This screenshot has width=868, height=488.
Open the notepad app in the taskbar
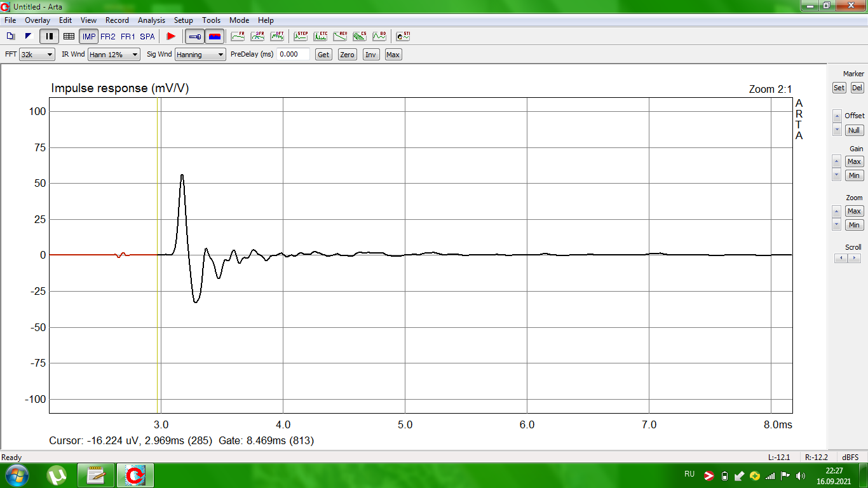[x=96, y=475]
